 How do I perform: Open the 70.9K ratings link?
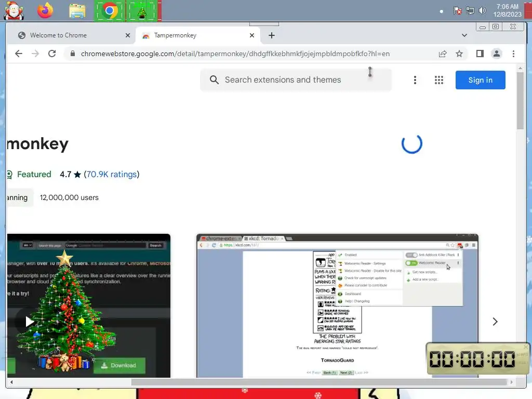pos(112,175)
